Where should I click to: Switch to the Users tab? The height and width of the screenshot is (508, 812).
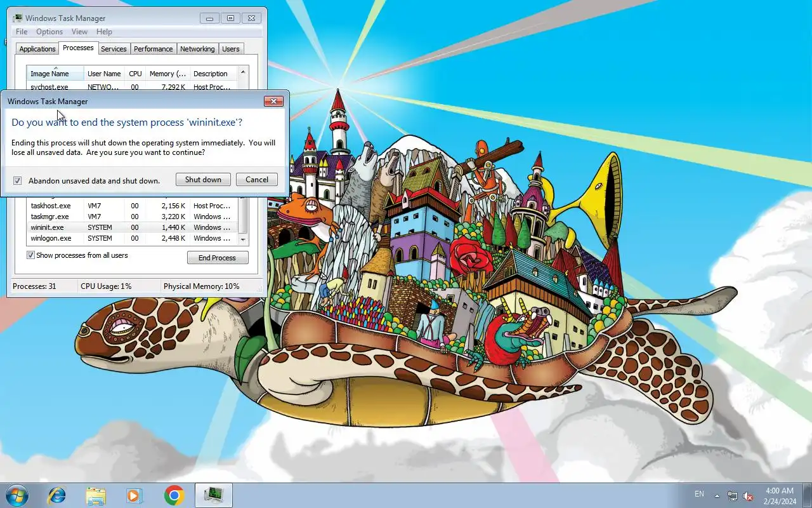[231, 49]
